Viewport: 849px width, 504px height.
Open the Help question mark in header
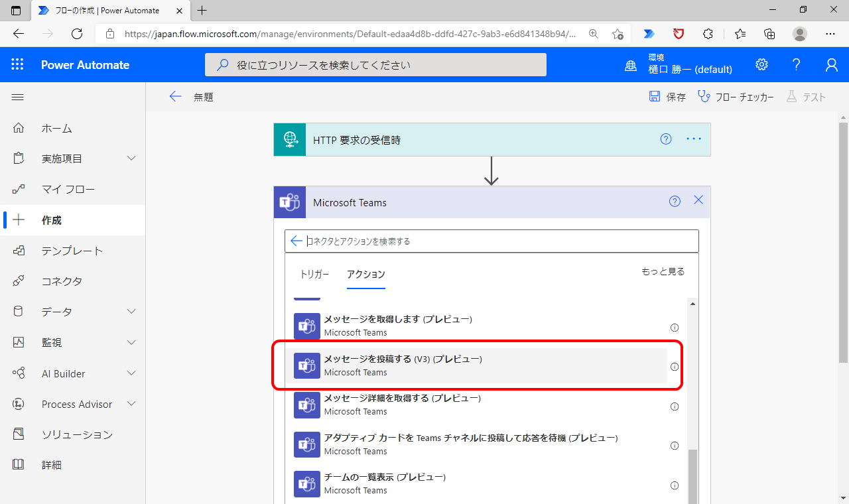[x=797, y=64]
